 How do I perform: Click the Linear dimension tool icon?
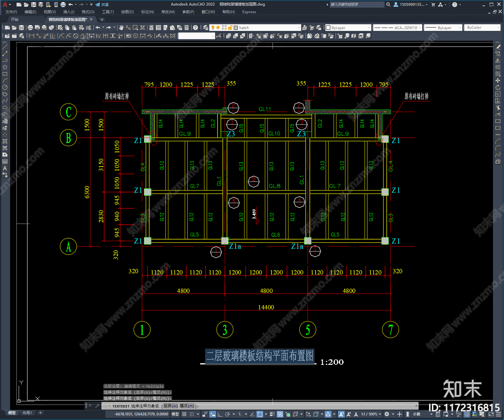click(x=31, y=36)
